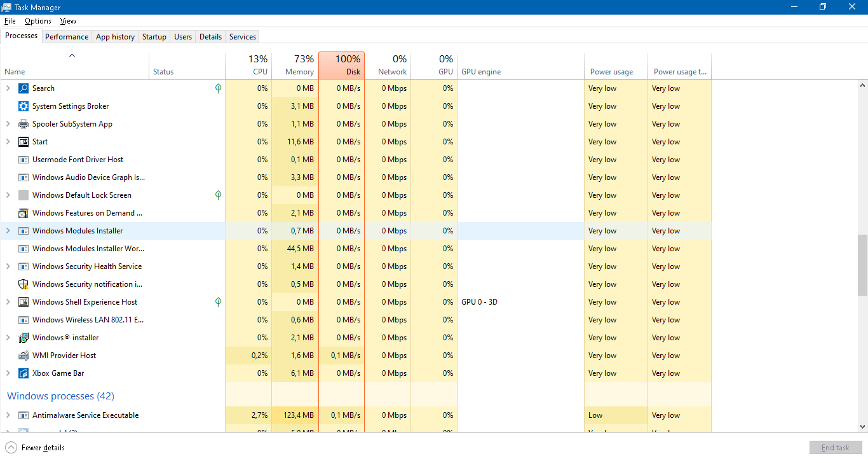
Task: Switch to the Details tab
Action: (x=210, y=37)
